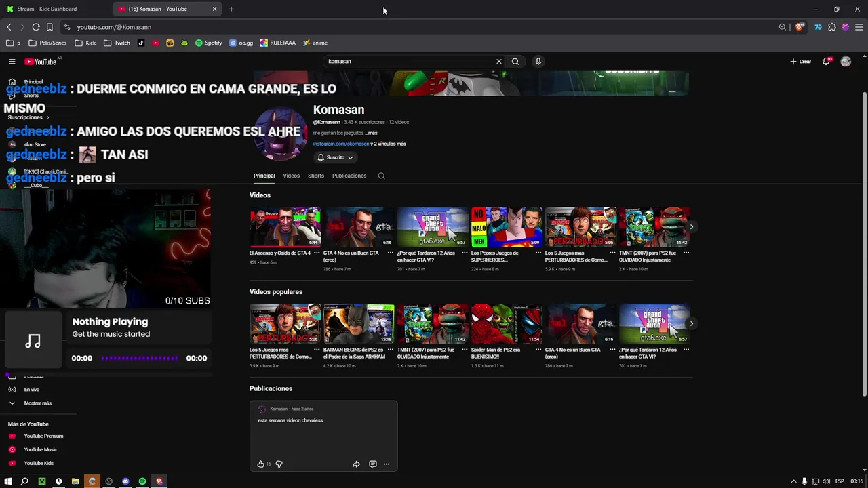Open the Spotify bookmark
The width and height of the screenshot is (868, 488).
(209, 43)
